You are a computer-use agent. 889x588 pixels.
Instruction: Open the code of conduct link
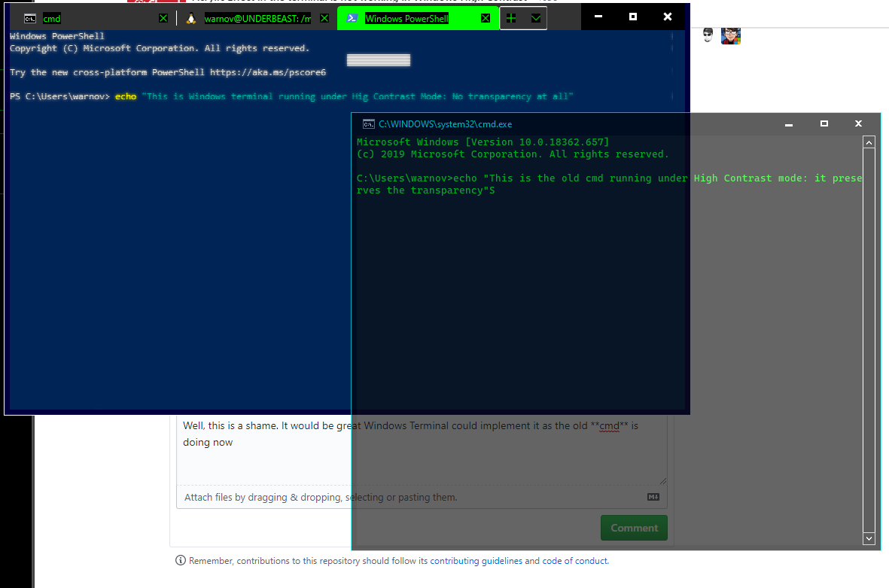point(574,561)
